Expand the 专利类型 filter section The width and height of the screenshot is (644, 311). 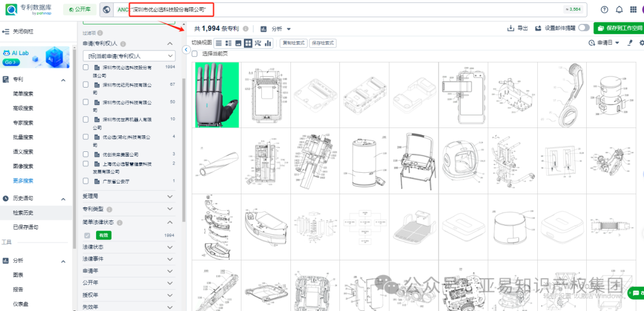[169, 209]
